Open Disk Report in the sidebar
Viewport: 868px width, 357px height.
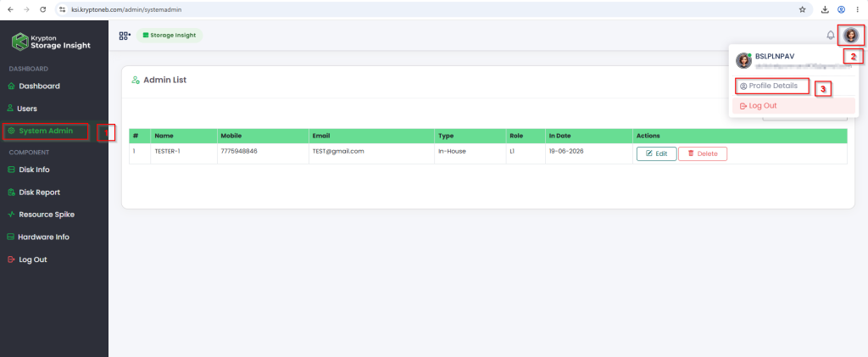34,192
